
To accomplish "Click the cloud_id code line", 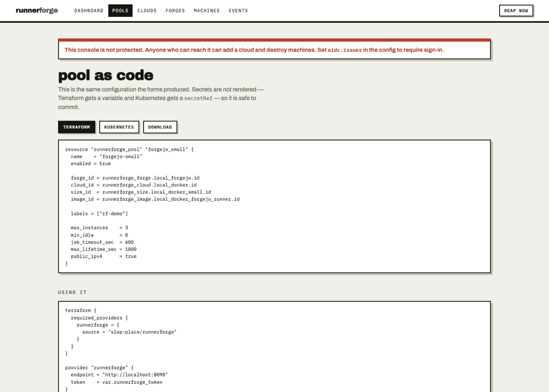I will tap(134, 185).
